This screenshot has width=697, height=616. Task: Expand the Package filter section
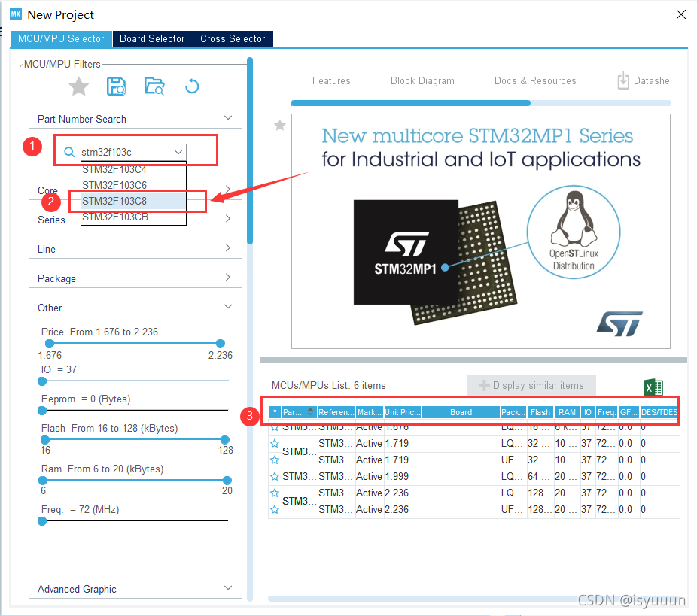(x=228, y=277)
